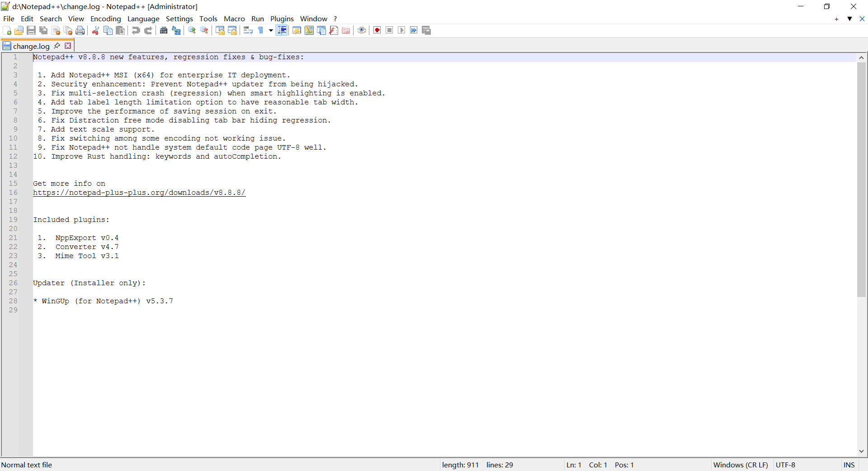
Task: Click the plus button at menu bar right
Action: pyautogui.click(x=836, y=19)
